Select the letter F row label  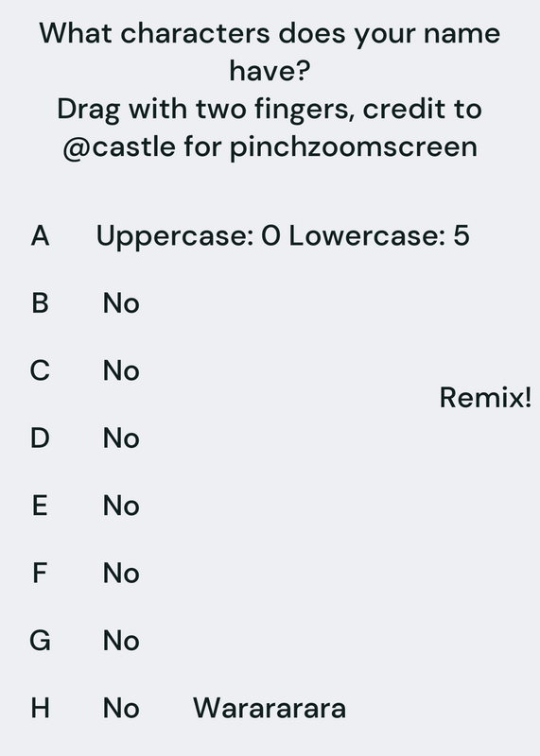point(40,574)
